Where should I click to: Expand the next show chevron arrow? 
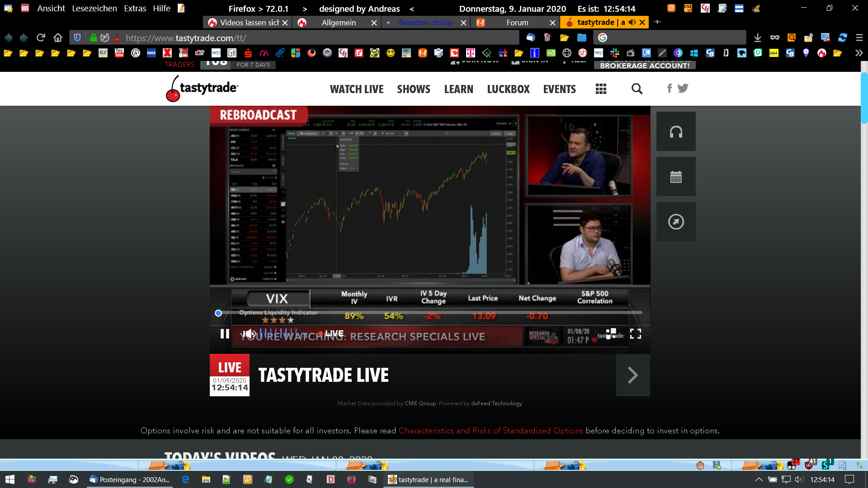tap(632, 375)
